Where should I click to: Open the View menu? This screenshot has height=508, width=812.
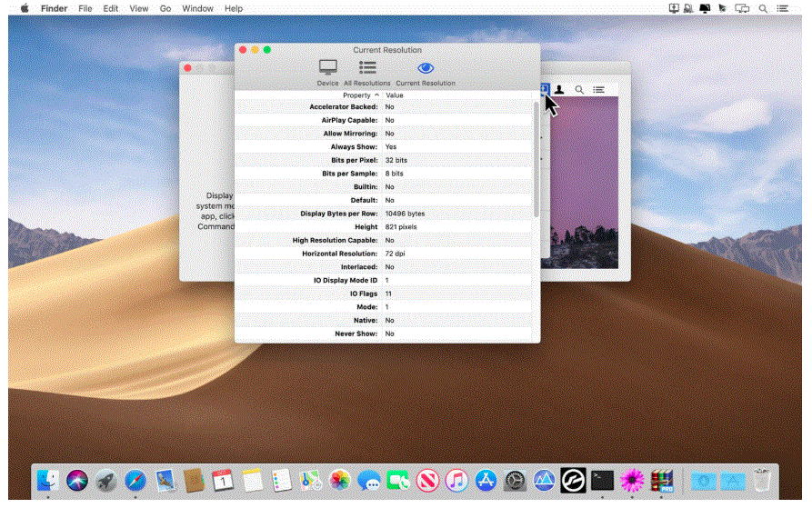(x=139, y=8)
